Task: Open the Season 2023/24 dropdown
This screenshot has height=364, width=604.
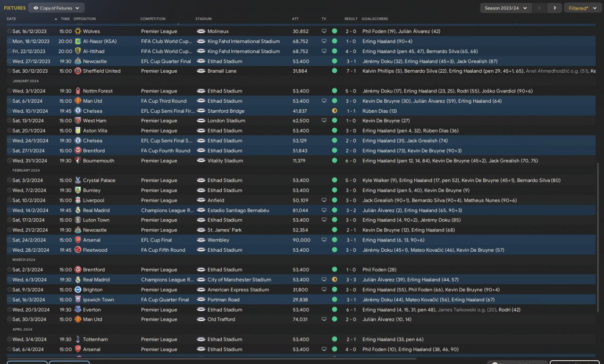Action: [x=506, y=8]
